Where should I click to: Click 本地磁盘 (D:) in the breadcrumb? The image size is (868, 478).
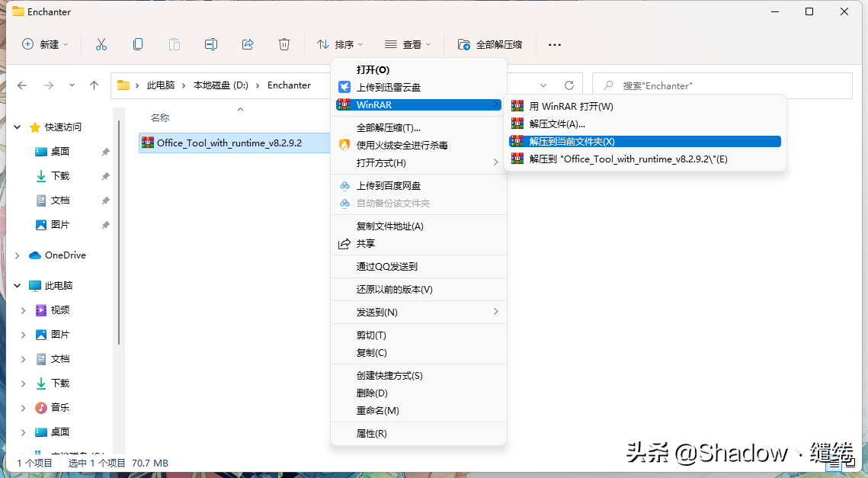coord(220,85)
